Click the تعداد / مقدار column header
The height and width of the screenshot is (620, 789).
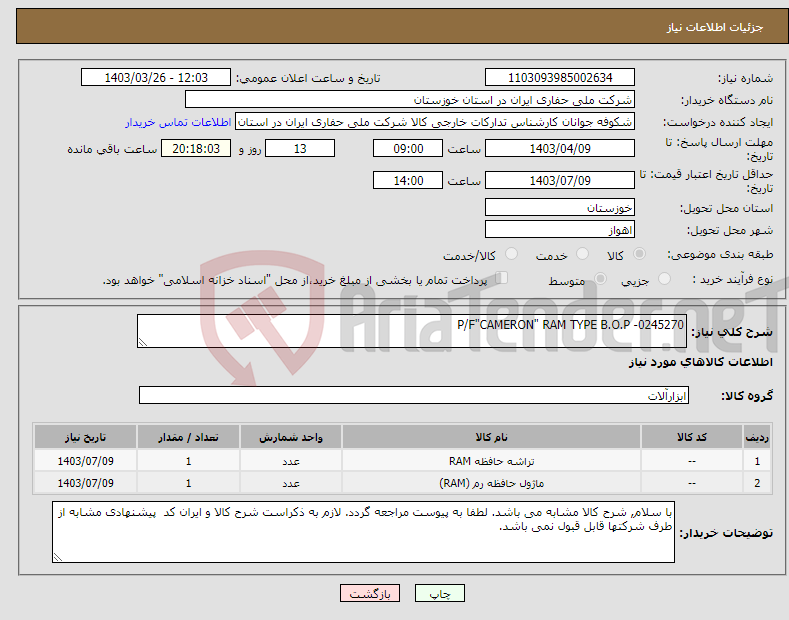(x=188, y=437)
